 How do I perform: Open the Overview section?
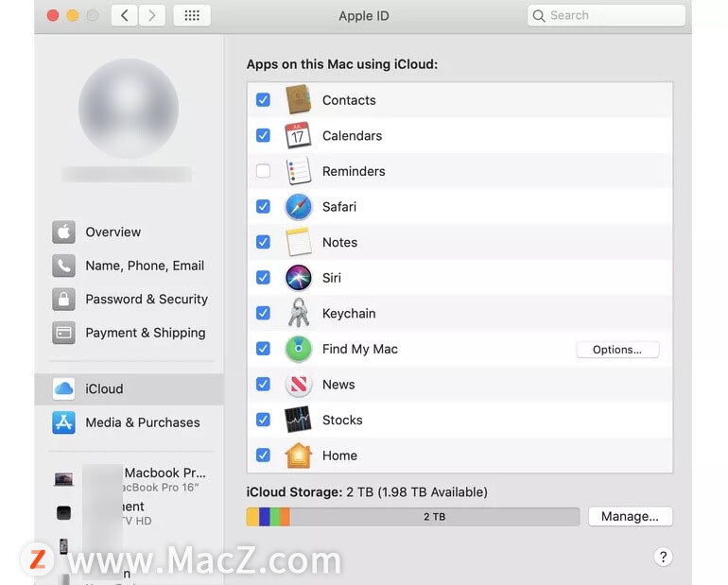(x=130, y=232)
